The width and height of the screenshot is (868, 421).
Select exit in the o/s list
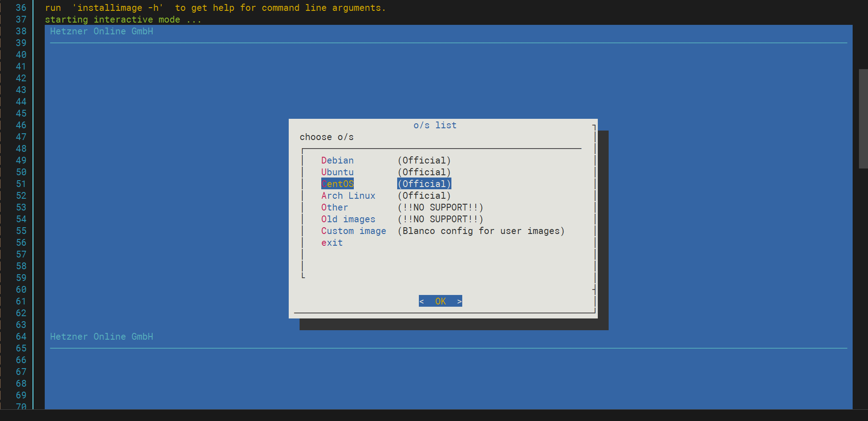pyautogui.click(x=332, y=243)
